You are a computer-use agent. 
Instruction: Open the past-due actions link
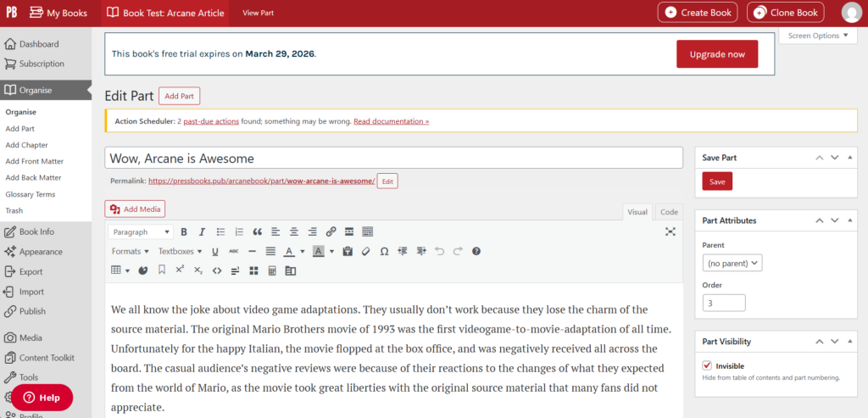click(211, 121)
